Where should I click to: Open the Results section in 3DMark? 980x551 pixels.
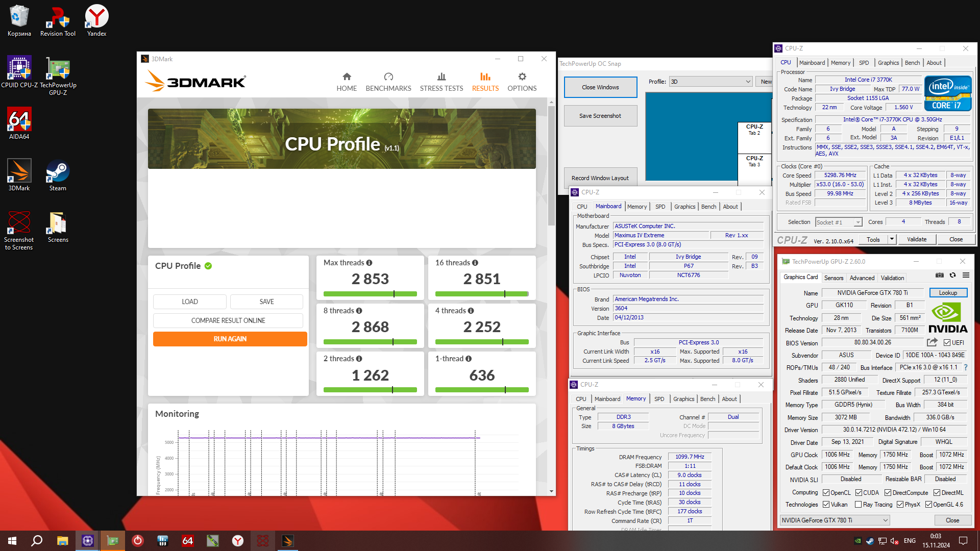(x=485, y=82)
